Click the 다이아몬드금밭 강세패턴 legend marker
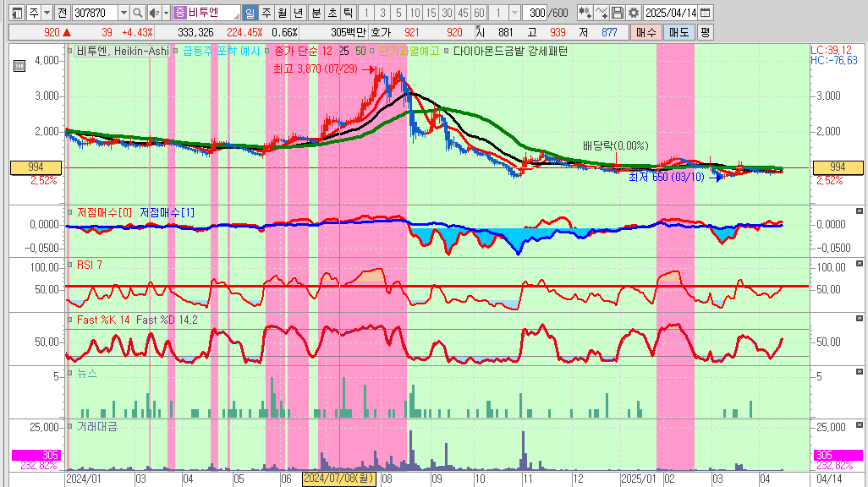The height and width of the screenshot is (487, 868). [x=447, y=51]
